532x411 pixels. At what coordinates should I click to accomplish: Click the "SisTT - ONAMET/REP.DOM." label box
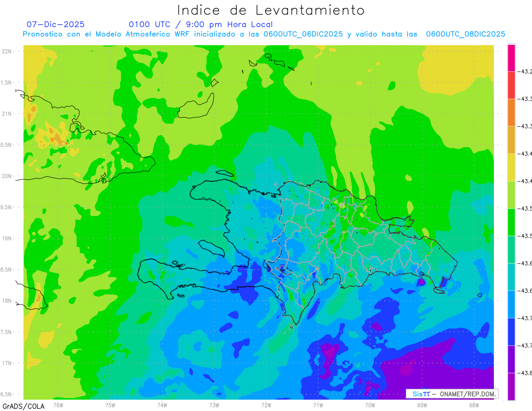[452, 394]
